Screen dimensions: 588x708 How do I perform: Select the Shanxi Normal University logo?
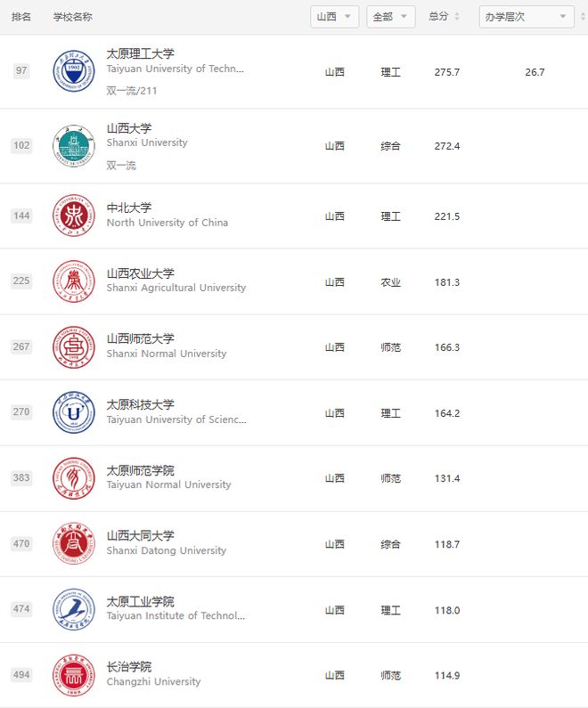pos(74,347)
